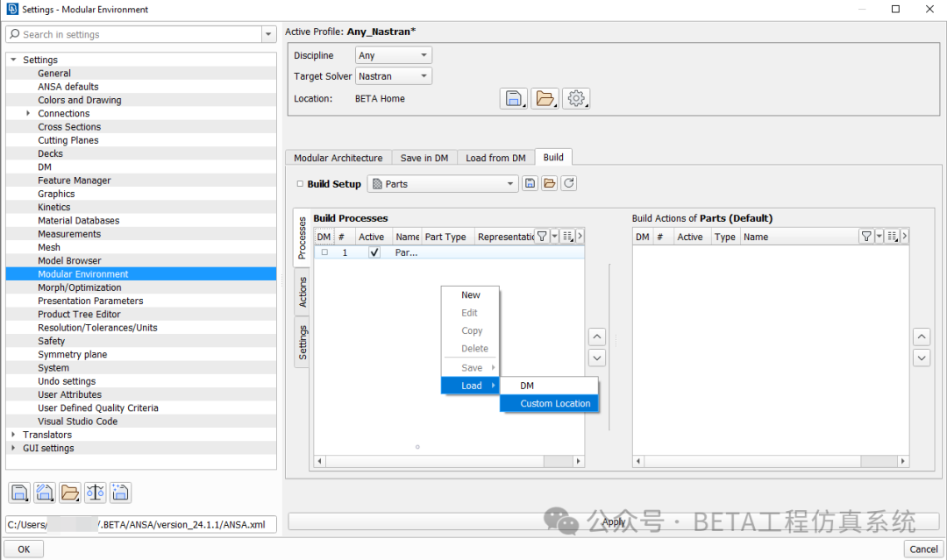Click the Build Processes horizontal scrollbar right arrow
This screenshot has width=947, height=560.
[x=579, y=461]
